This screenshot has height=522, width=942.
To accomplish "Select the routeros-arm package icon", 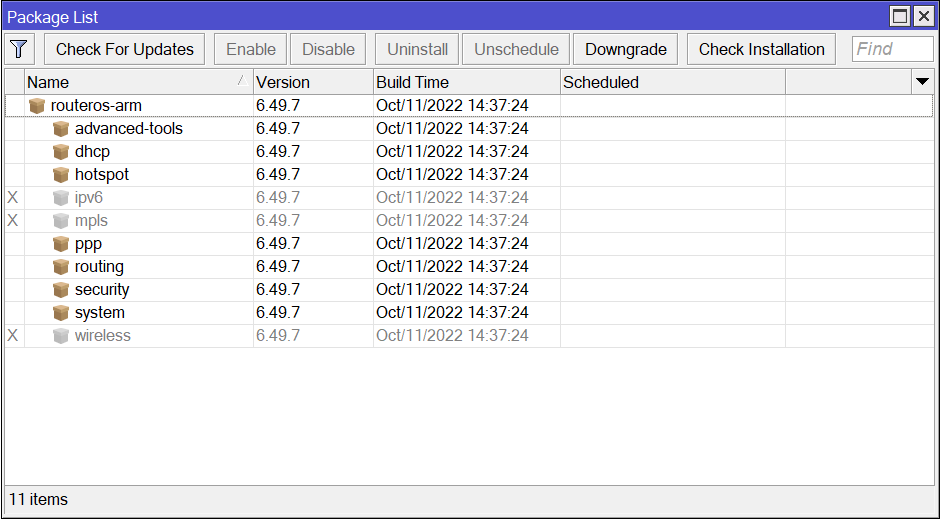I will point(37,106).
